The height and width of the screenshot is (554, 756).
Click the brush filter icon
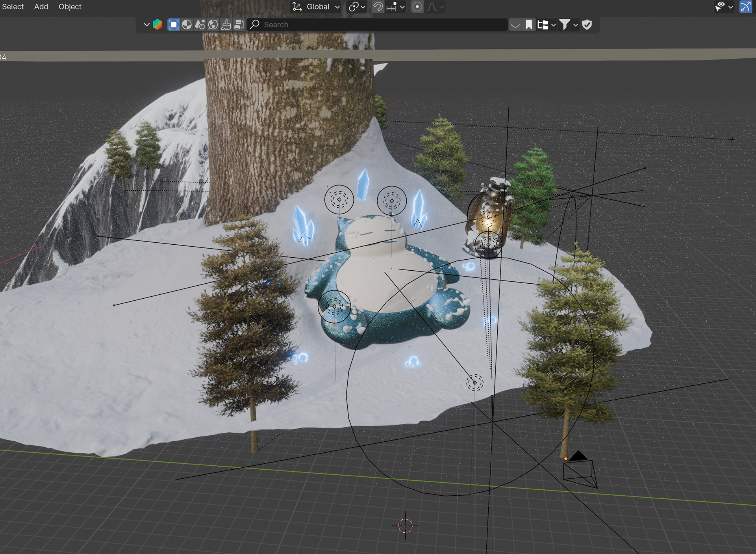click(226, 24)
